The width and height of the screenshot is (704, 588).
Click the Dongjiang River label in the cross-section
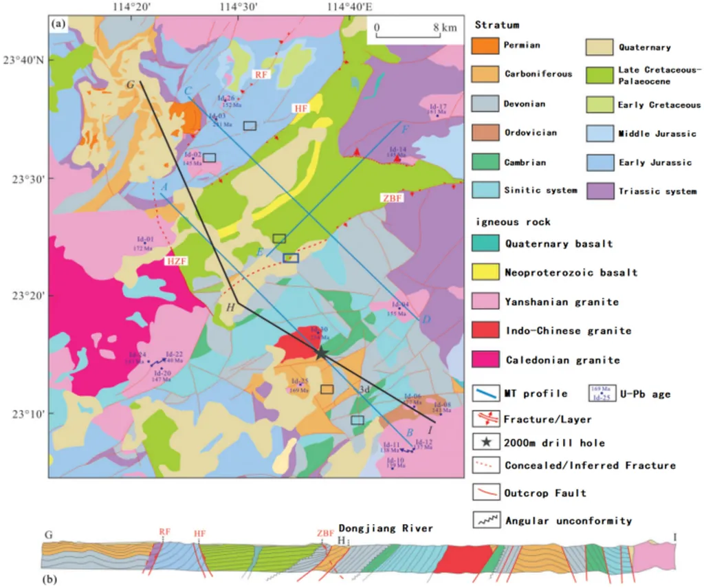386,528
